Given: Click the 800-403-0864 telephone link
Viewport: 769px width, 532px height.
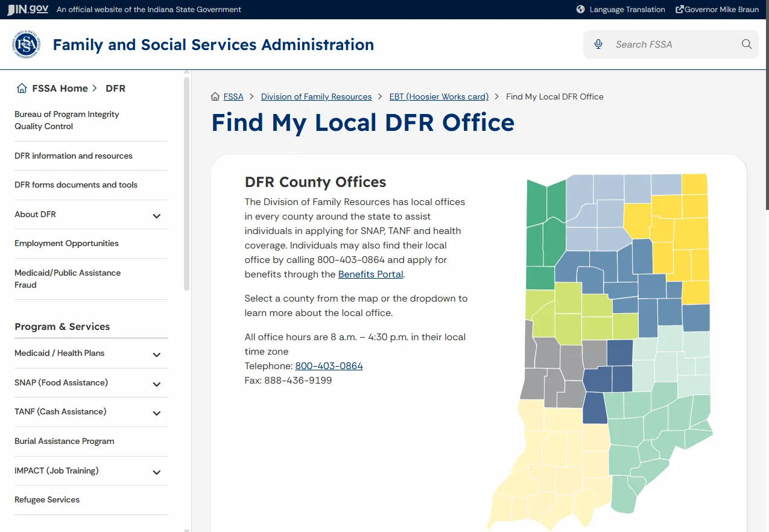Looking at the screenshot, I should click(x=329, y=366).
